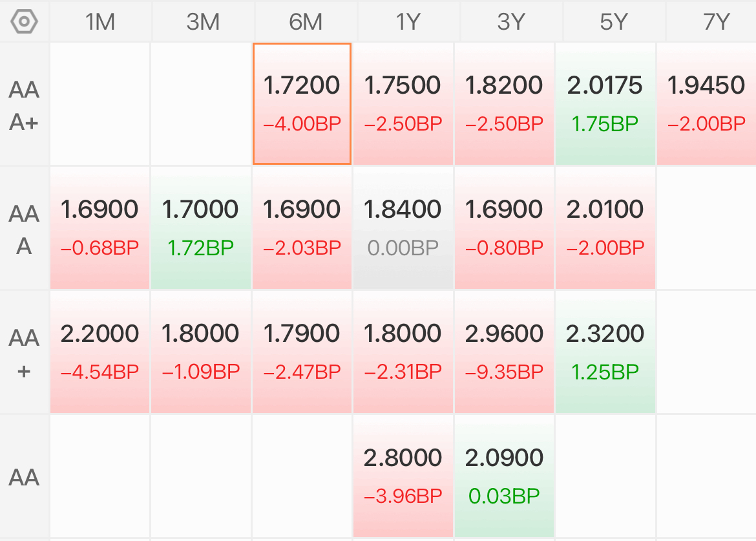Click AAA+ 7Y cell showing 1.9450
Screen dimensions: 756x541
point(706,103)
